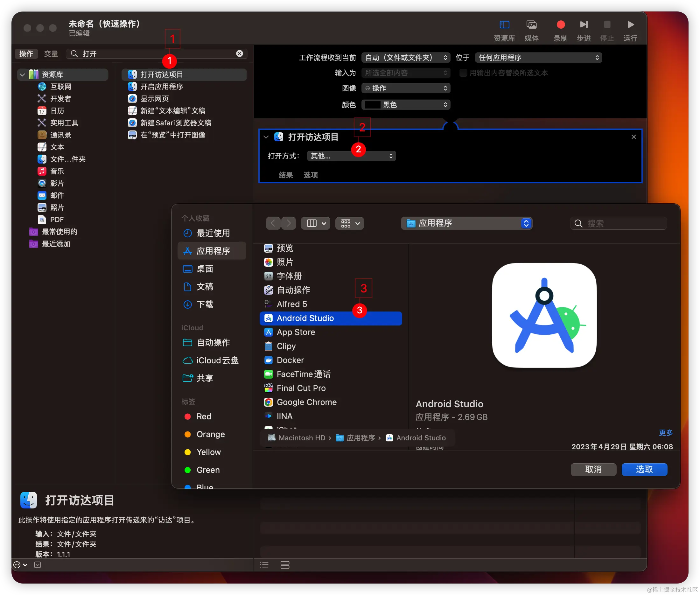
Task: Switch to stacked view in workflow footer
Action: coord(285,565)
